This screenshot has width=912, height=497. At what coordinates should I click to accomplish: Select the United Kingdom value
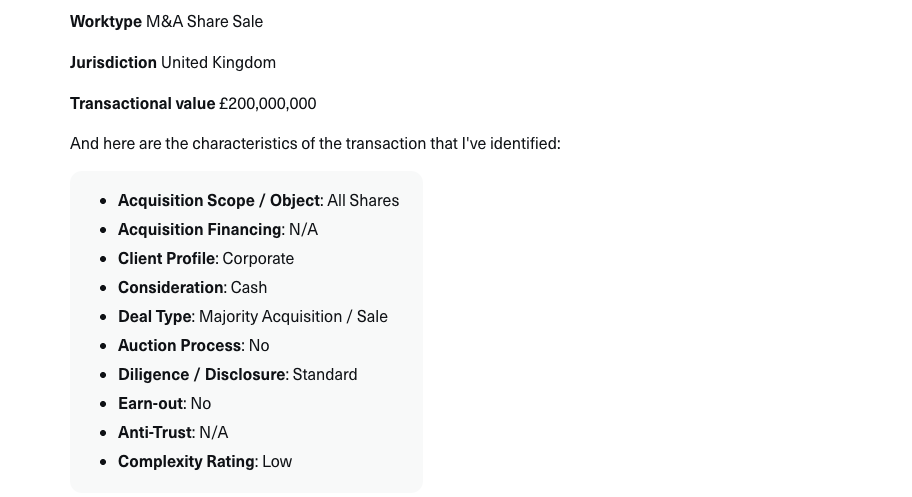[x=218, y=62]
